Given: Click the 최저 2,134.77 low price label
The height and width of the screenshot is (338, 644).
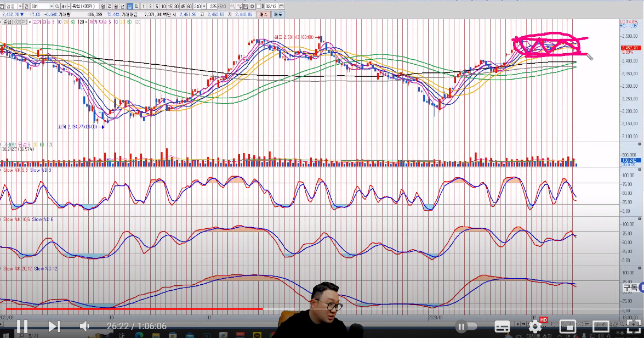Looking at the screenshot, I should (x=78, y=127).
